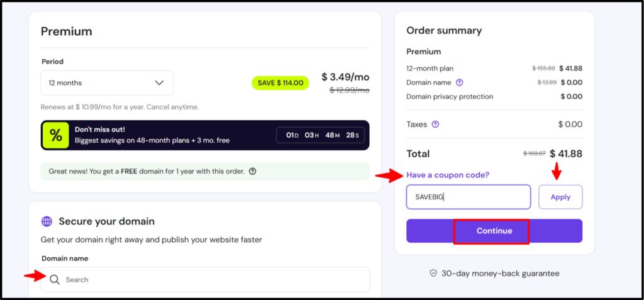The height and width of the screenshot is (300, 644).
Task: Focus the domain name Search field
Action: [214, 279]
